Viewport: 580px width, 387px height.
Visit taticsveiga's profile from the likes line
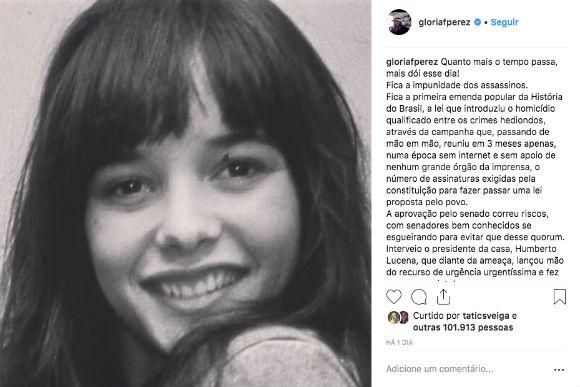point(486,316)
